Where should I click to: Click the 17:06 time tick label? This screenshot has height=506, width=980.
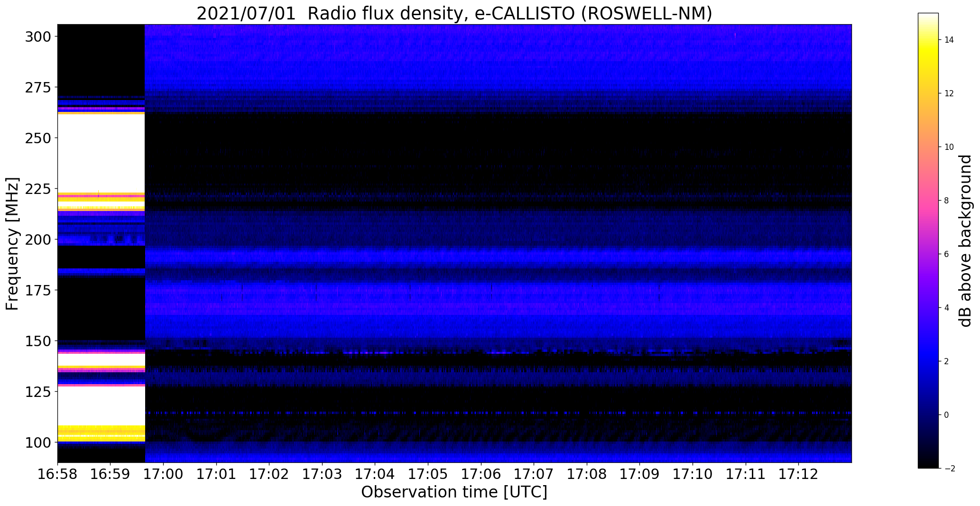[481, 475]
